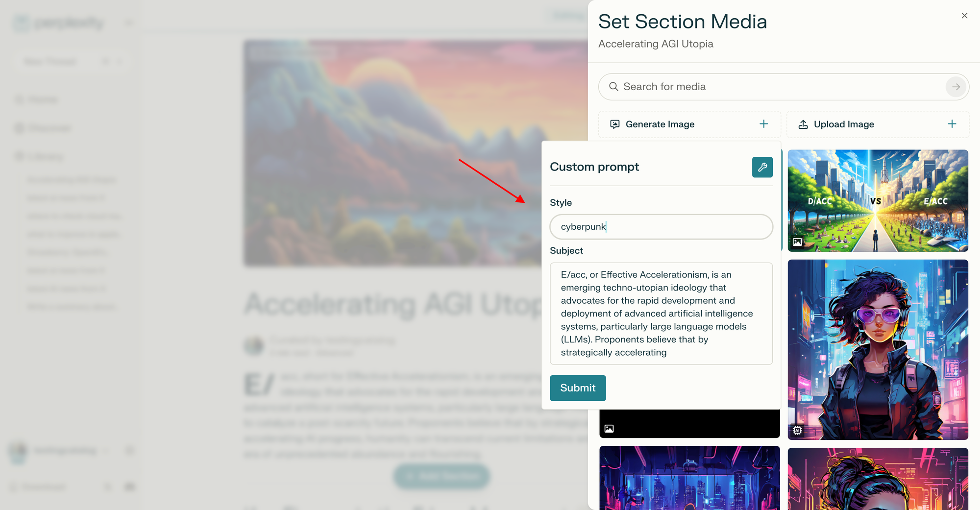Click the Upload Image icon
This screenshot has height=510, width=980.
click(803, 124)
